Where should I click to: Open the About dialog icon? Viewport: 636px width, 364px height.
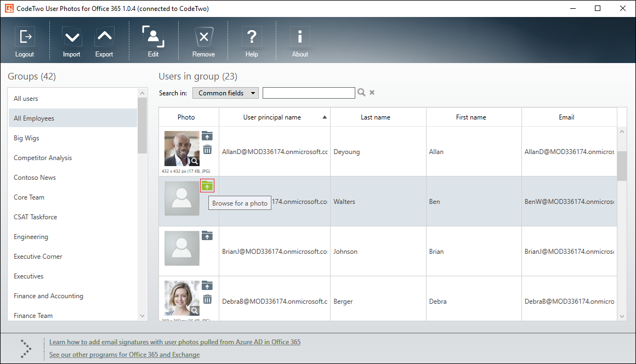[x=300, y=37]
